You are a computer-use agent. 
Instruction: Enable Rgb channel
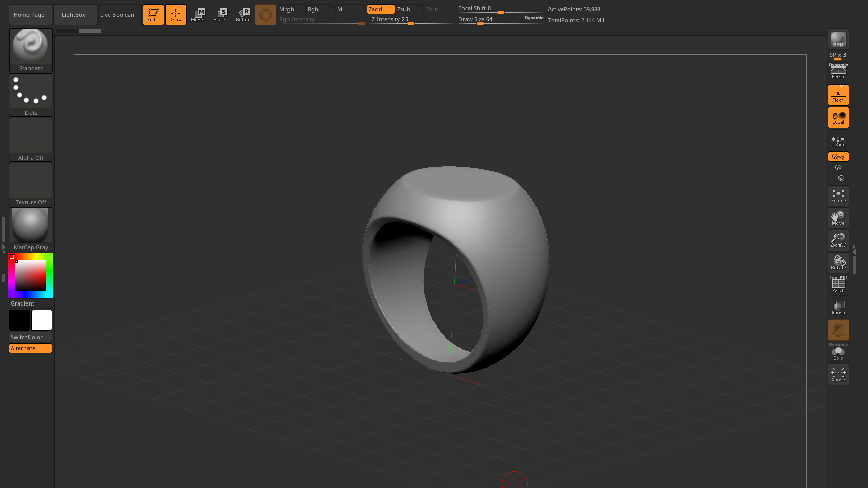point(320,9)
